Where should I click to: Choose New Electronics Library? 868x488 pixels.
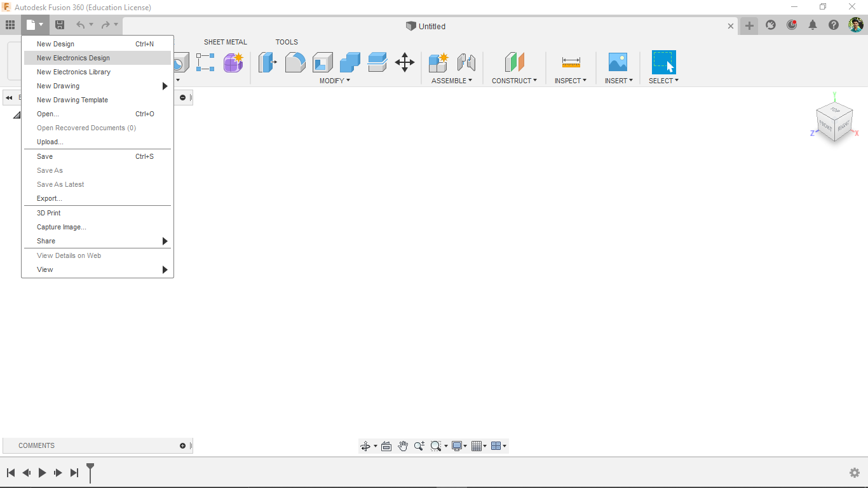[x=98, y=72]
